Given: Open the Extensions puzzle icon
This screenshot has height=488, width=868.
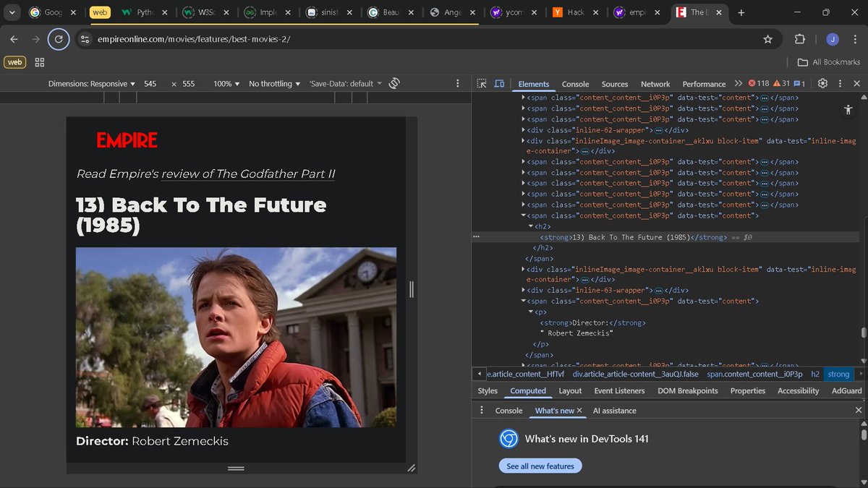Looking at the screenshot, I should pyautogui.click(x=800, y=39).
